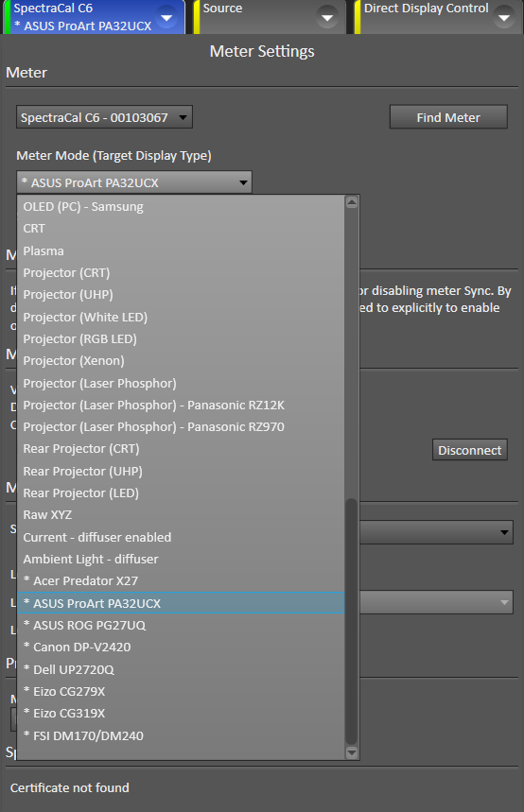This screenshot has height=812, width=524.
Task: Collapse the Meter Mode ASUS ProArt PA32UCX dropdown
Action: click(x=134, y=182)
